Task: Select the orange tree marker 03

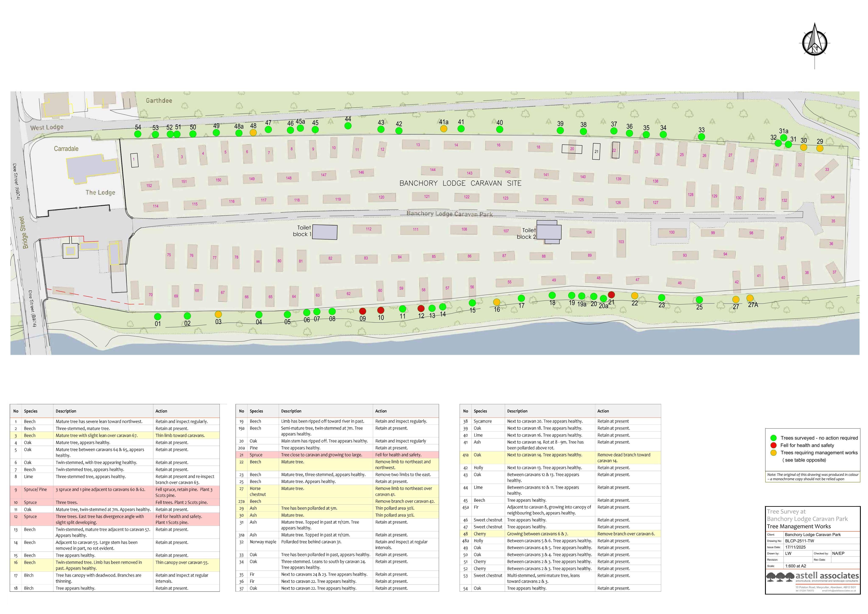Action: pos(218,314)
